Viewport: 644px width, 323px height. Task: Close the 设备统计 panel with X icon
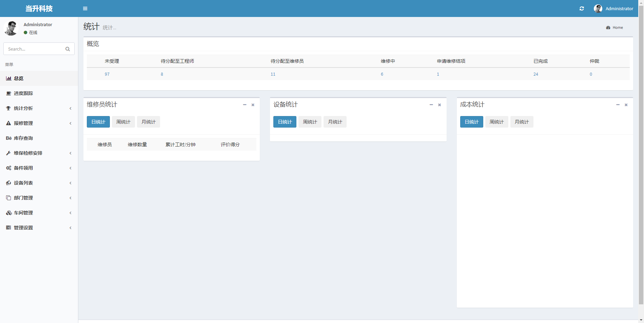pos(440,105)
